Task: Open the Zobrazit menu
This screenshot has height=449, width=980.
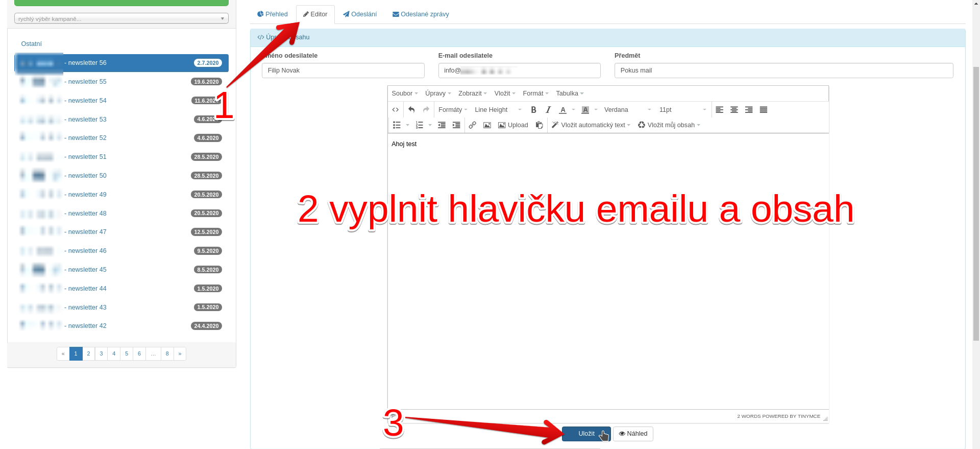Action: (x=473, y=93)
